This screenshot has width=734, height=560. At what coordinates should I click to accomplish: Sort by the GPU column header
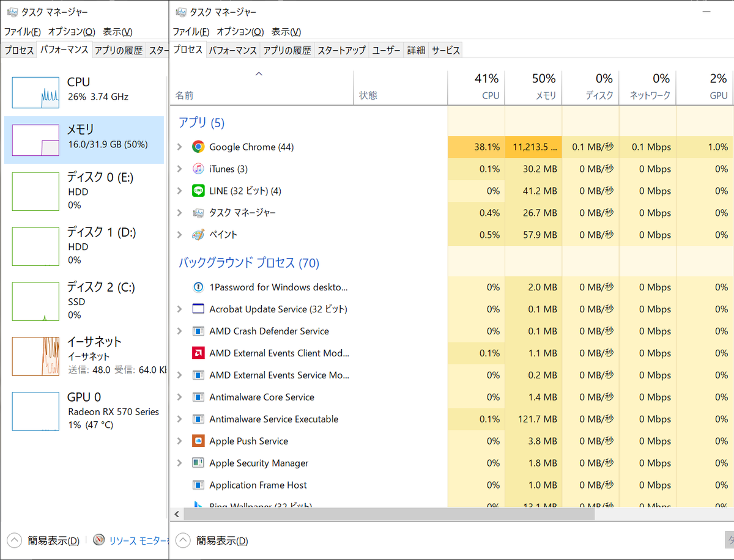pyautogui.click(x=705, y=88)
